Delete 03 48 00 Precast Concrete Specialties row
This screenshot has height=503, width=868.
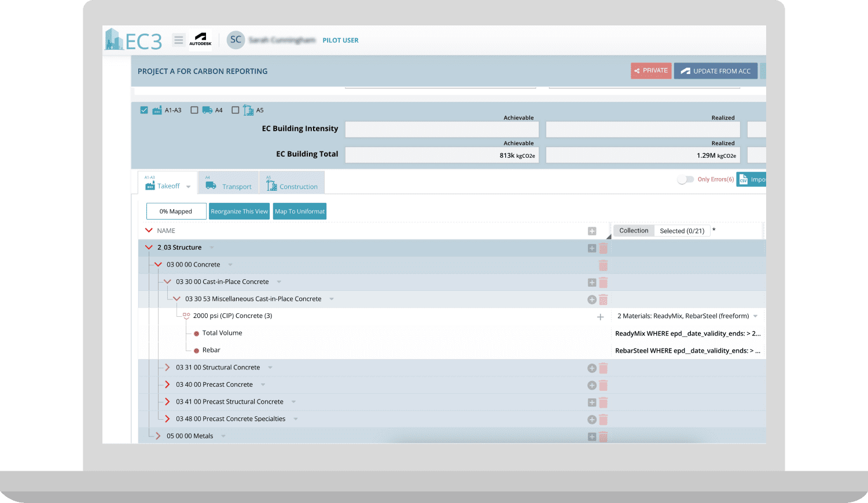[x=604, y=420]
